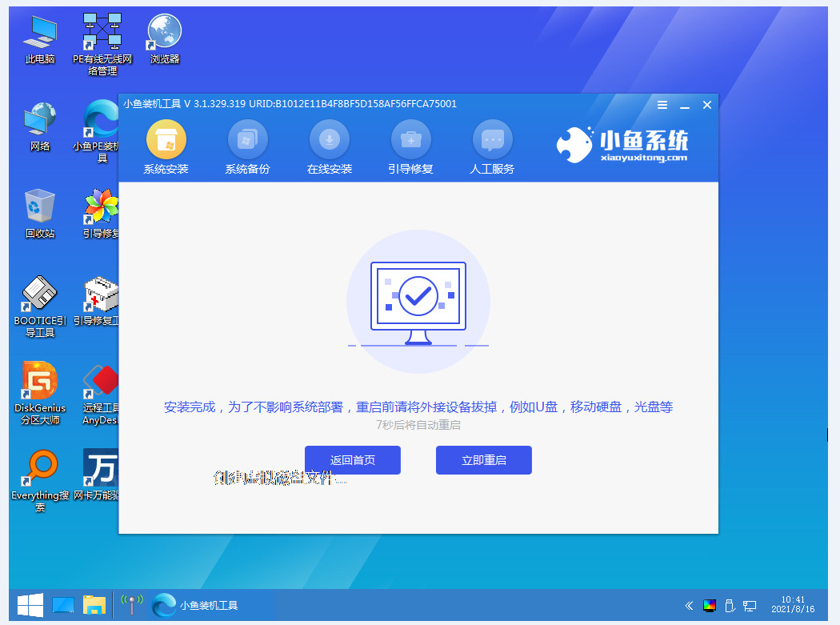
Task: Open the Windows Start menu
Action: [30, 605]
